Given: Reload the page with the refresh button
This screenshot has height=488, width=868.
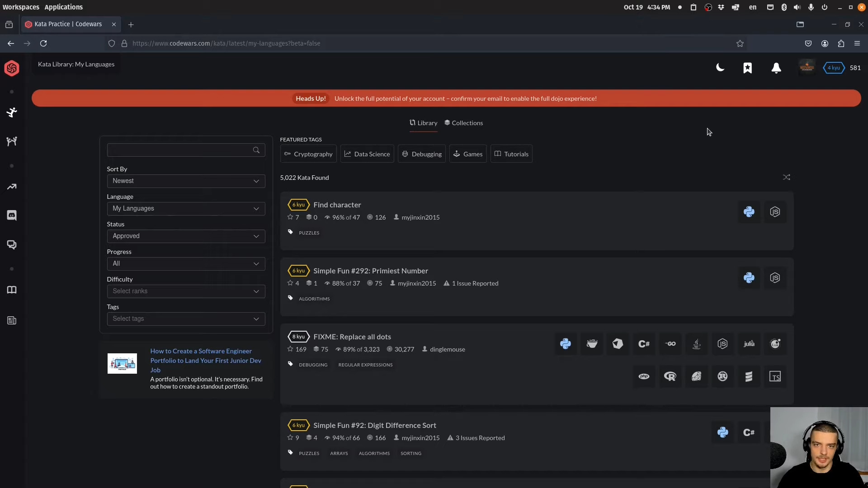Looking at the screenshot, I should (x=43, y=43).
